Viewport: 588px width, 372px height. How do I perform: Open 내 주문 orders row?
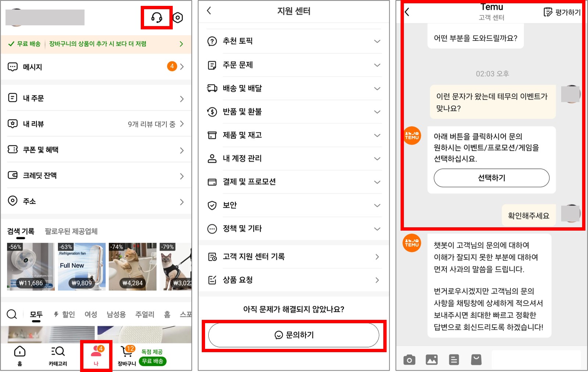pyautogui.click(x=96, y=98)
